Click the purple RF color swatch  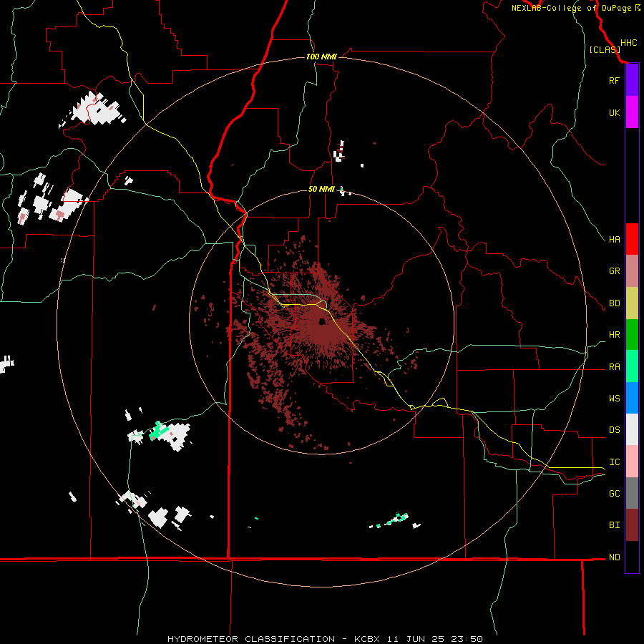[x=632, y=80]
